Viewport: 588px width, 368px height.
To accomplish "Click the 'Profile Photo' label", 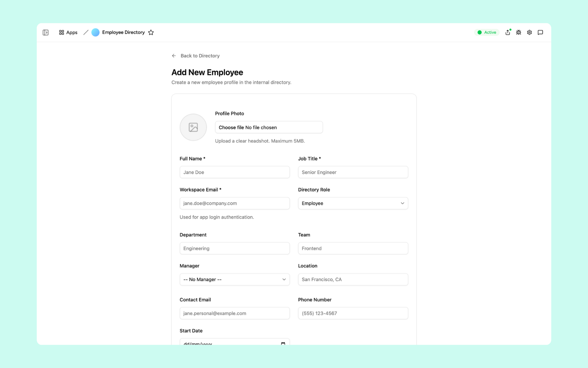I will tap(229, 113).
